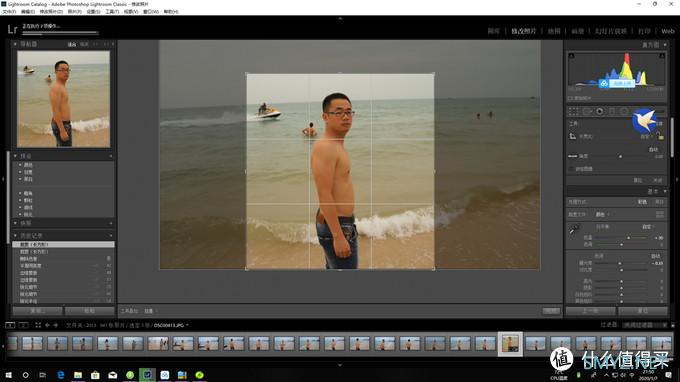Click the Done button below the photo
The width and height of the screenshot is (680, 382).
(x=551, y=311)
